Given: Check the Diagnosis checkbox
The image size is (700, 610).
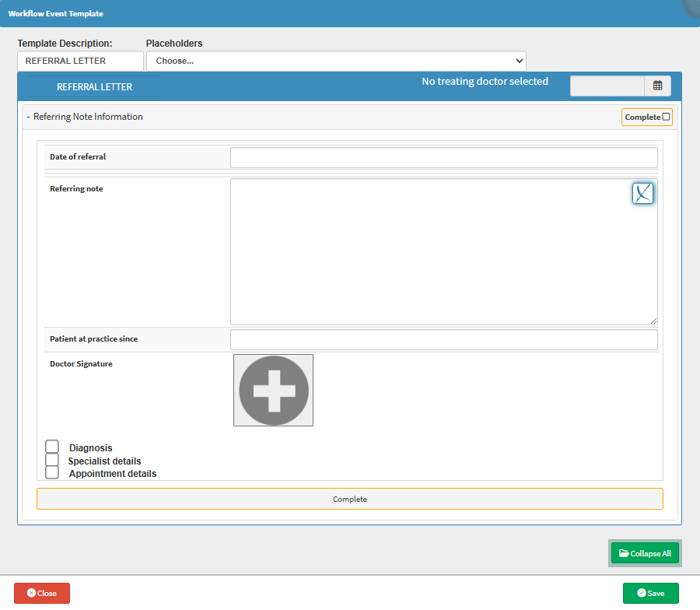Looking at the screenshot, I should point(52,447).
